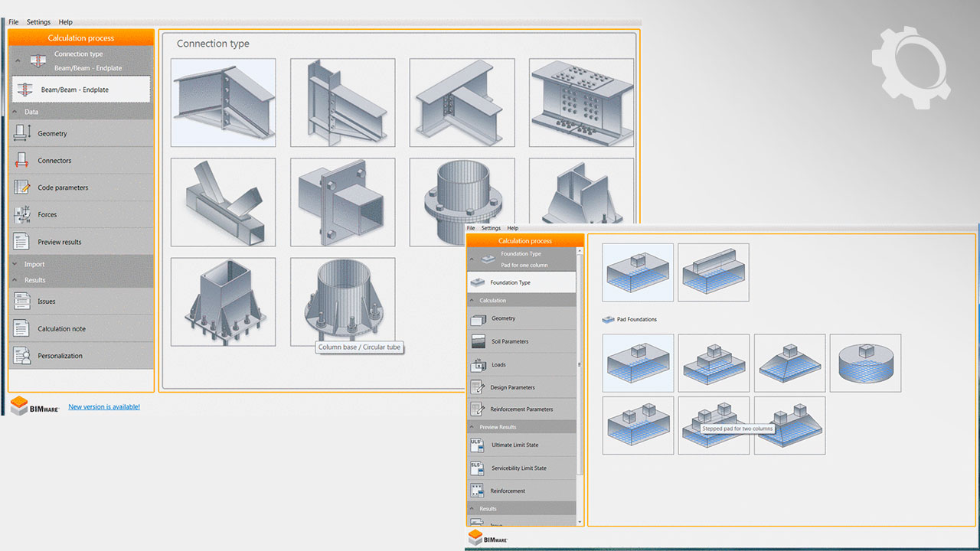This screenshot has height=551, width=980.
Task: Collapse the Calculation section in foundation window
Action: pos(492,301)
